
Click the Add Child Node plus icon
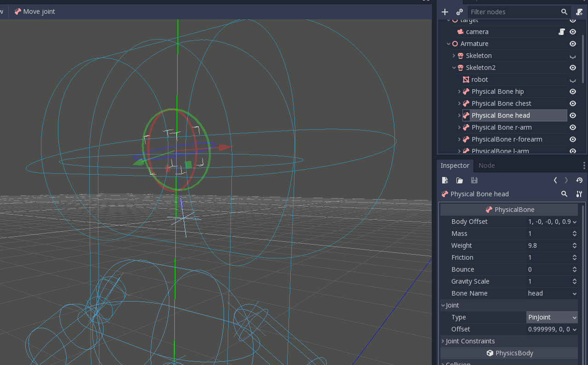coord(444,11)
